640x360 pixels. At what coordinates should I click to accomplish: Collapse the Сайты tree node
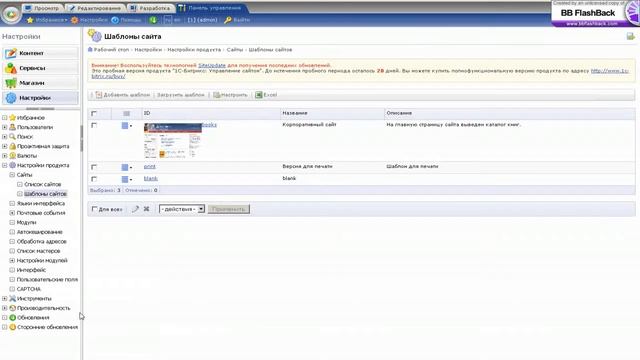(x=12, y=175)
